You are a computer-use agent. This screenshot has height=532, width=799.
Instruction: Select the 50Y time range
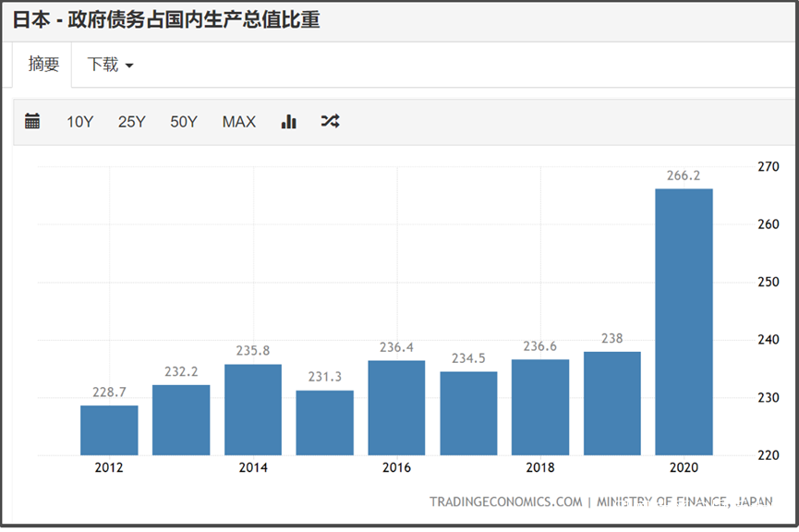pyautogui.click(x=184, y=122)
